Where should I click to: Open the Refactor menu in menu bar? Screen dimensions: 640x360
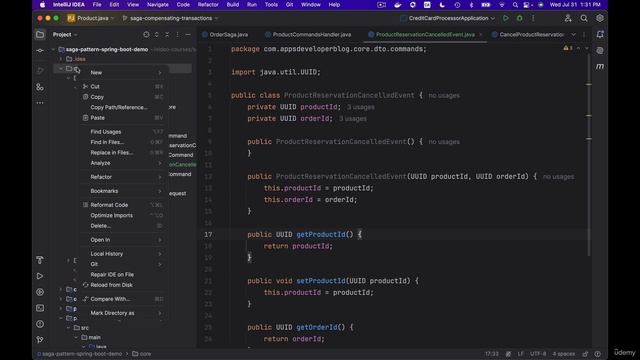[x=208, y=5]
